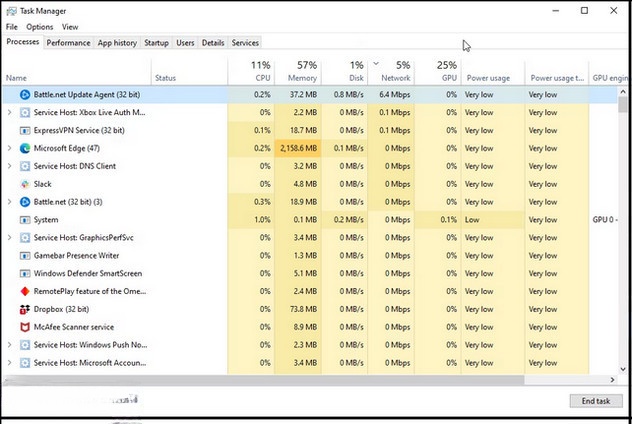Click the Dropbox (32 bit) icon

(x=25, y=309)
